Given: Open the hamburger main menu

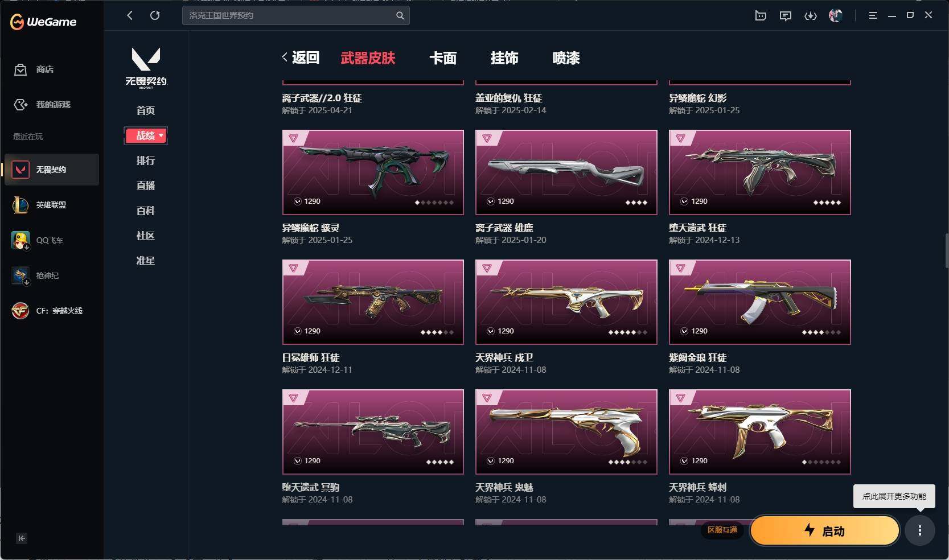Looking at the screenshot, I should point(873,16).
